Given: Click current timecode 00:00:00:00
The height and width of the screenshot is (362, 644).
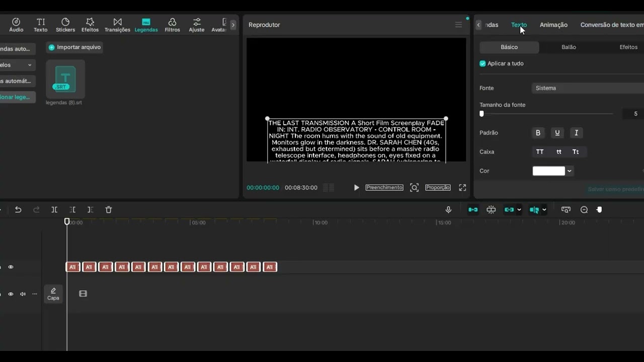Looking at the screenshot, I should (263, 188).
